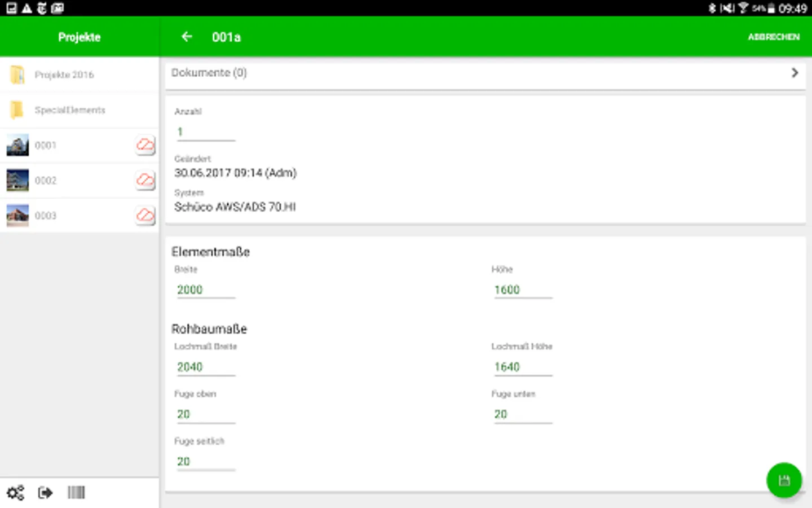Tap the cloud sync icon for 0002

[145, 180]
